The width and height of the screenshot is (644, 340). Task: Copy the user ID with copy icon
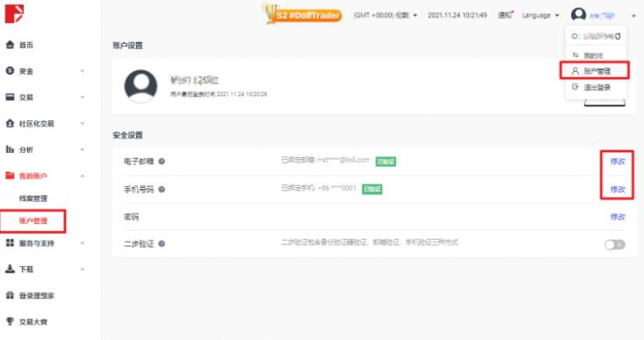point(618,37)
